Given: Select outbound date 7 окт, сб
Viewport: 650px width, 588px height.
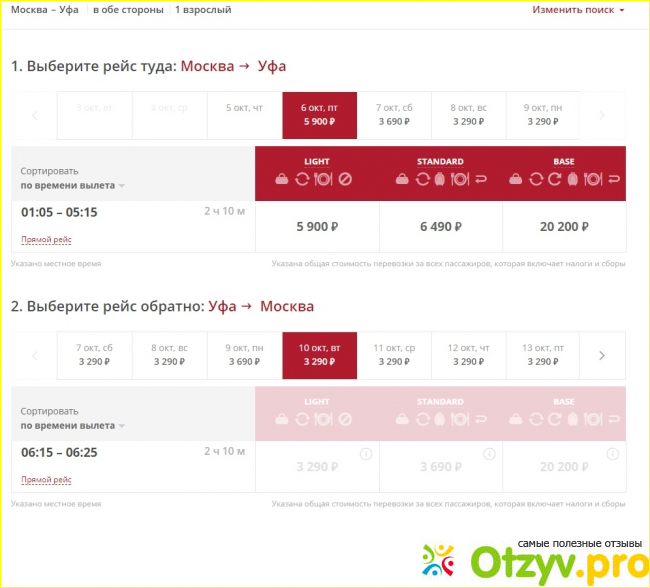Looking at the screenshot, I should coord(394,115).
